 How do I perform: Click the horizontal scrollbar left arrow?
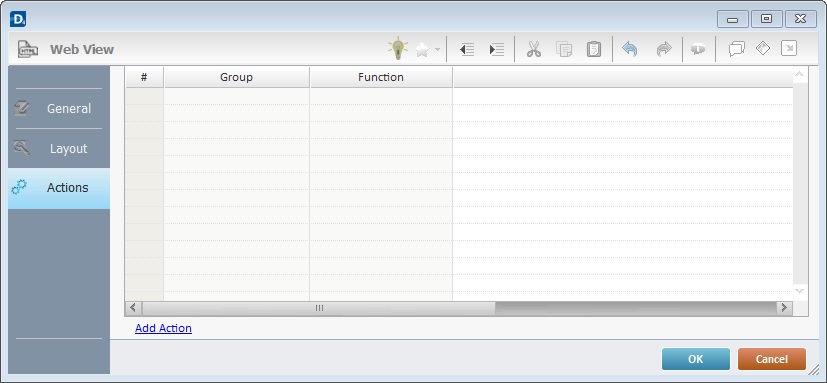[133, 308]
